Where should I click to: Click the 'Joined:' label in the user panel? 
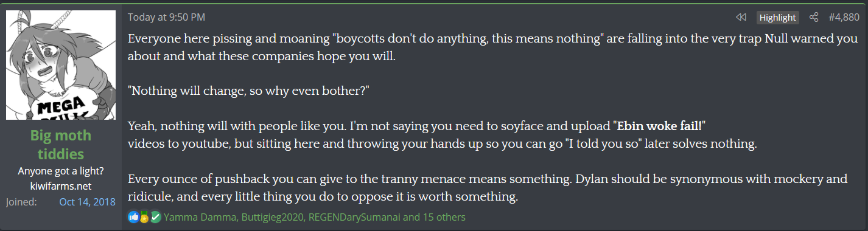22,202
